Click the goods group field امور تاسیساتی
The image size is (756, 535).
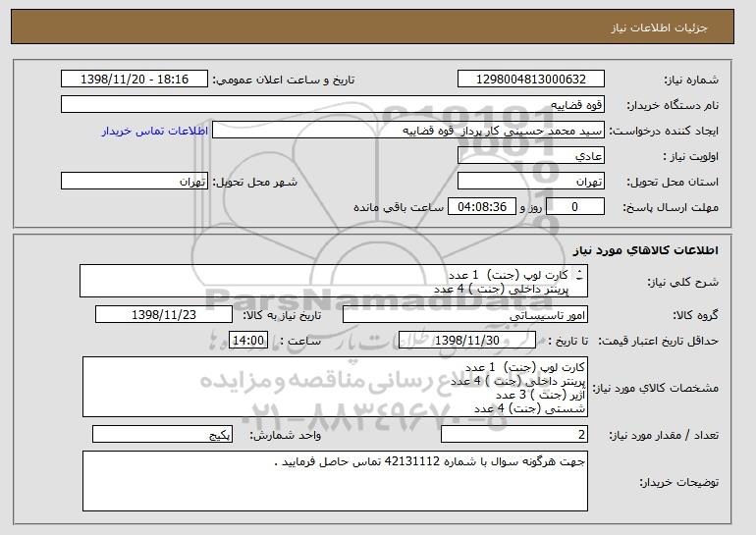pos(465,315)
